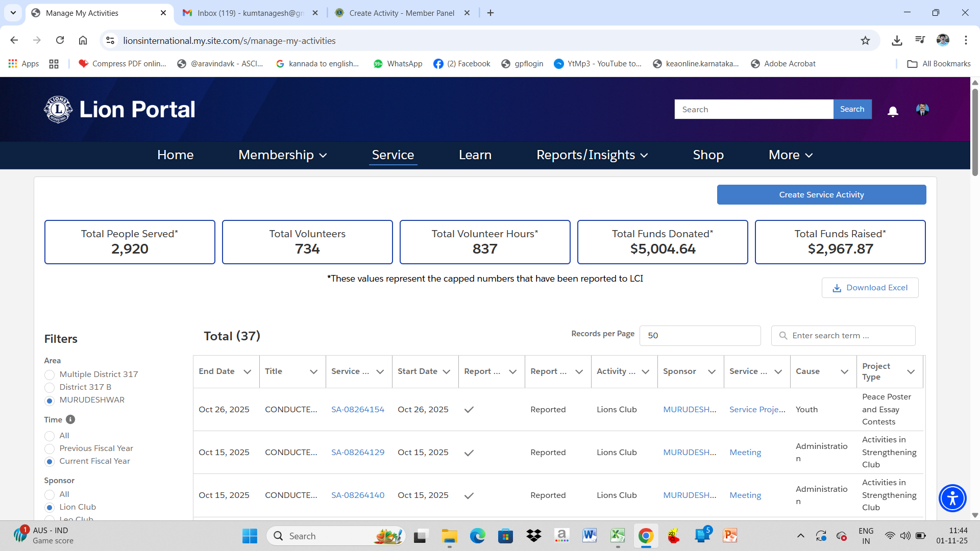980x551 pixels.
Task: Switch to the Service tab
Action: pos(393,155)
